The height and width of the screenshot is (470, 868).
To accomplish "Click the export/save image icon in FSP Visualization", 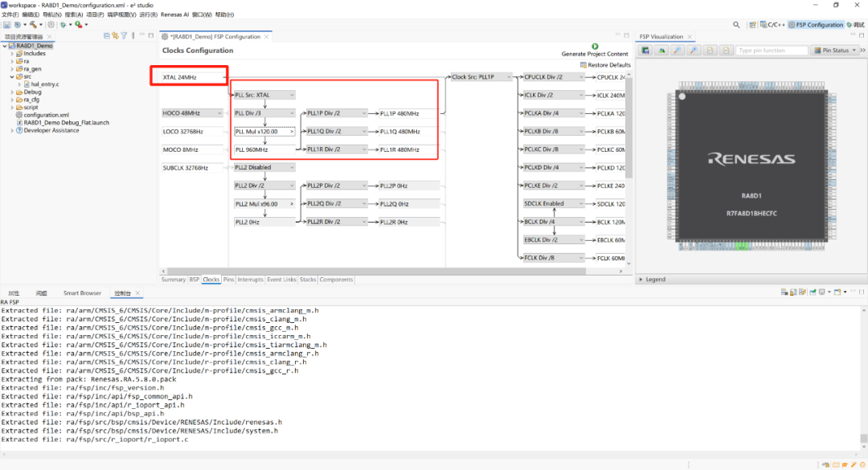I will pyautogui.click(x=645, y=51).
